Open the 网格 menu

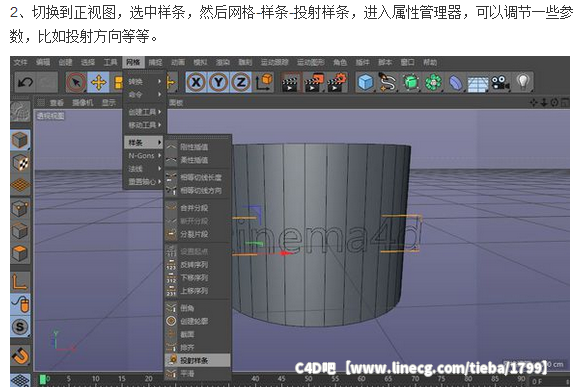pyautogui.click(x=133, y=62)
